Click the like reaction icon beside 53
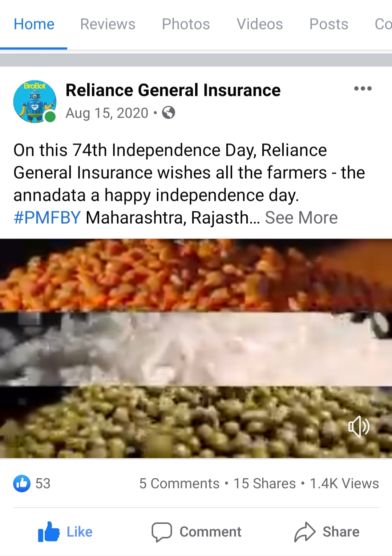Screen dimensions: 392x556 click(x=22, y=483)
